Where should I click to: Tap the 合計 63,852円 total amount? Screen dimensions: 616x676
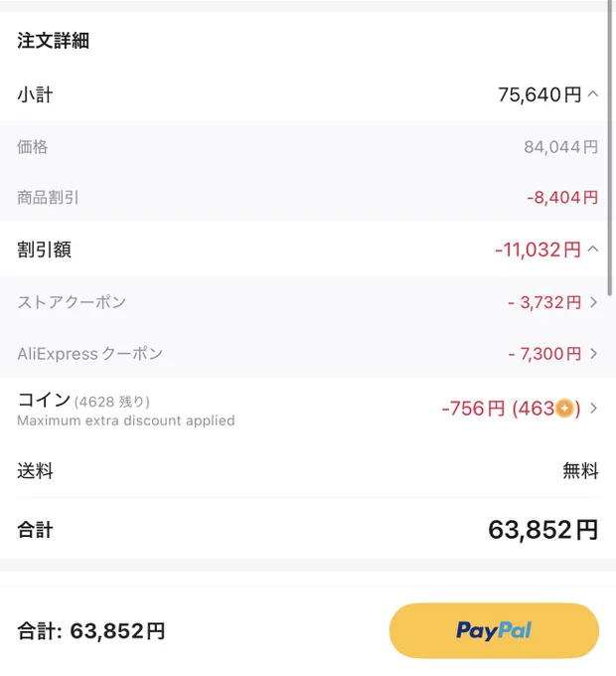pyautogui.click(x=543, y=530)
